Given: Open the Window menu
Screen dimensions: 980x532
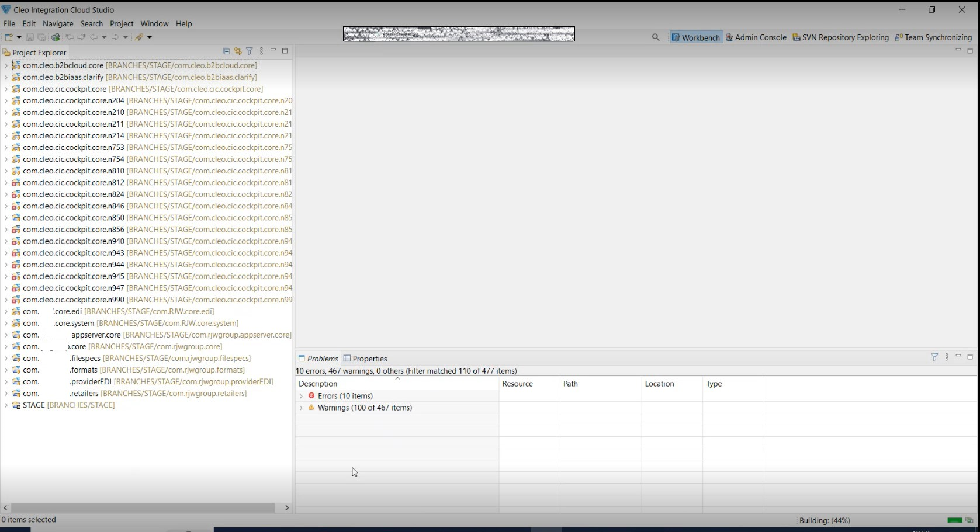Looking at the screenshot, I should click(x=154, y=24).
